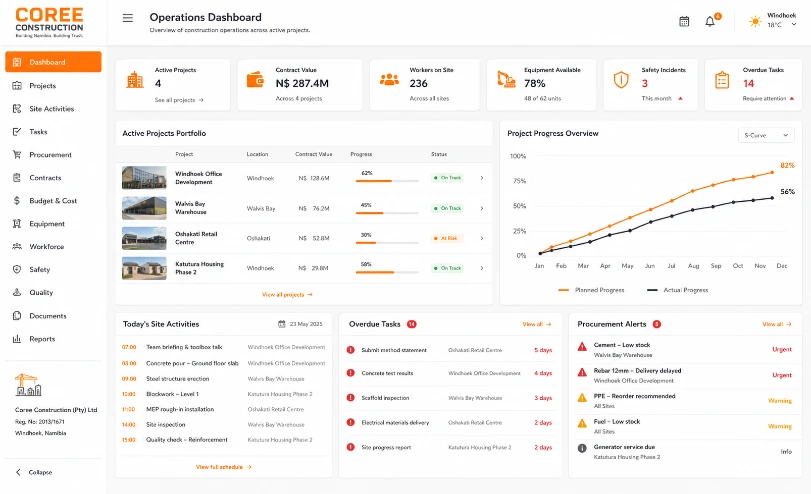811x494 pixels.
Task: Click the Active Projects building icon
Action: [134, 79]
